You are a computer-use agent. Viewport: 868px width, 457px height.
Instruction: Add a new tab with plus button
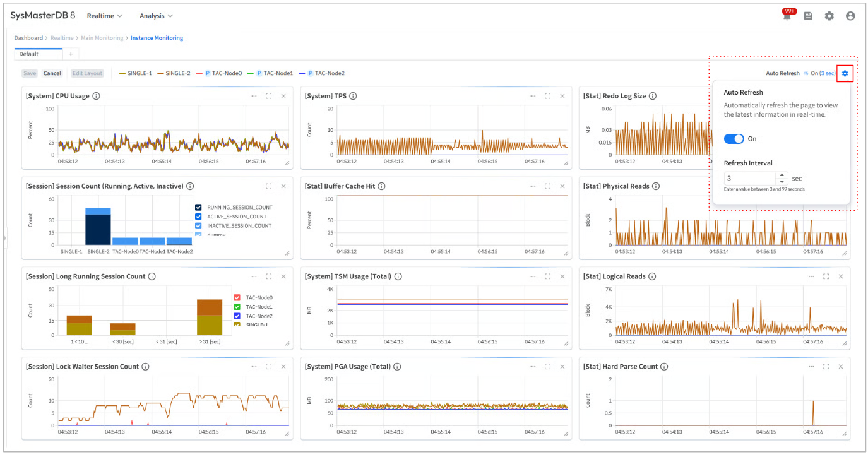(71, 54)
